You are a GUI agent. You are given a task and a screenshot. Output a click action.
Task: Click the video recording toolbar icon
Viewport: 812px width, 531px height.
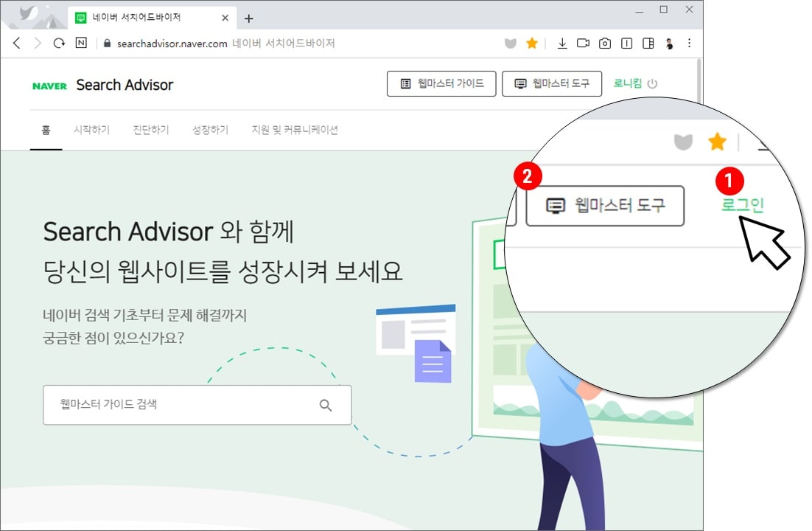pyautogui.click(x=583, y=43)
